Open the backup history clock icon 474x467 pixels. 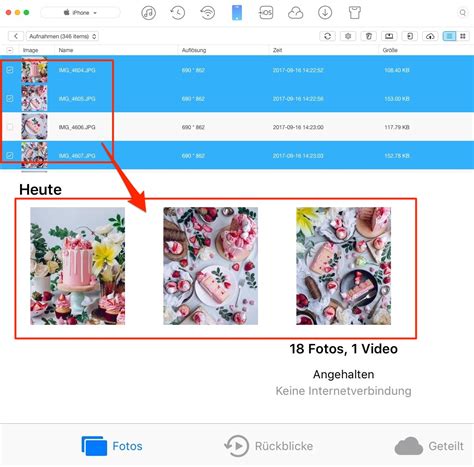click(178, 13)
